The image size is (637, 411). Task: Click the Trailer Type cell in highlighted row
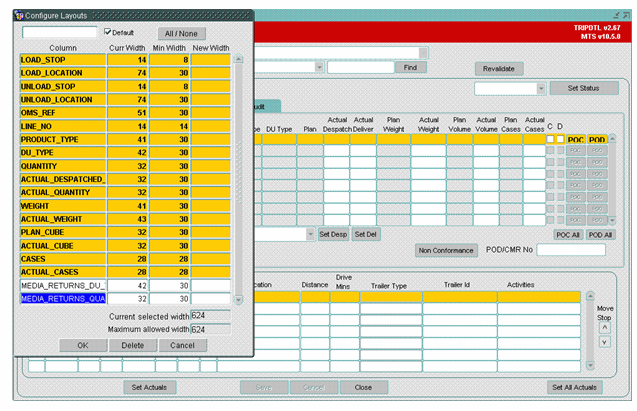tap(391, 297)
